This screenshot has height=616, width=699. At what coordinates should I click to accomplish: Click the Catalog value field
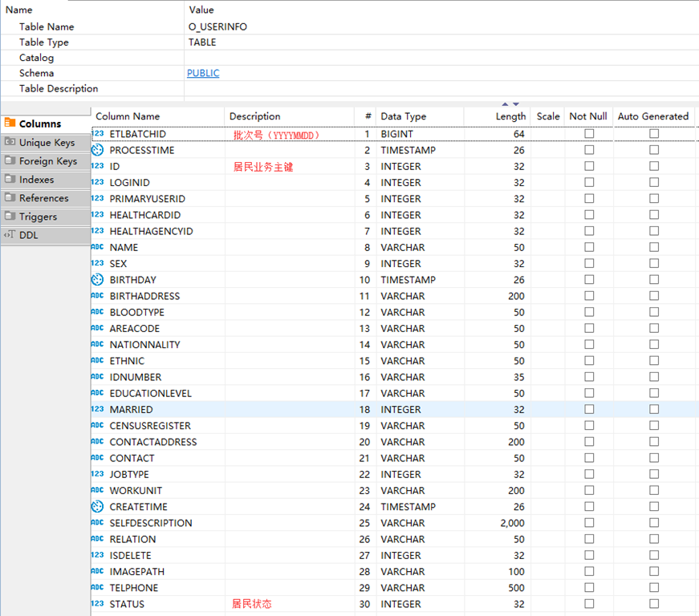[441, 58]
